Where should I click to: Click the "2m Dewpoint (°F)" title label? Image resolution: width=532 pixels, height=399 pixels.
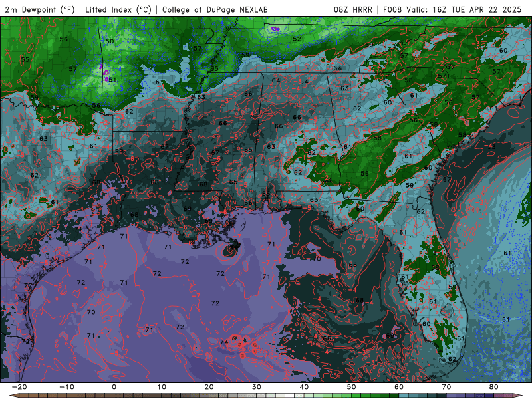(40, 9)
